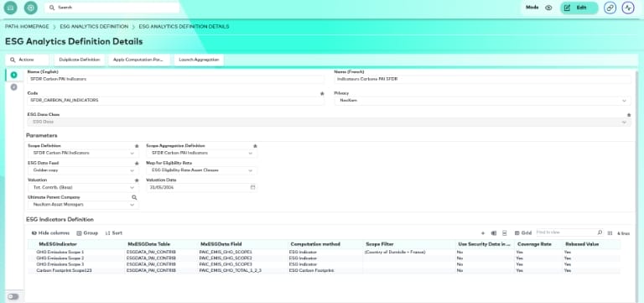Sort by MxESGData Field column header

[x=221, y=244]
